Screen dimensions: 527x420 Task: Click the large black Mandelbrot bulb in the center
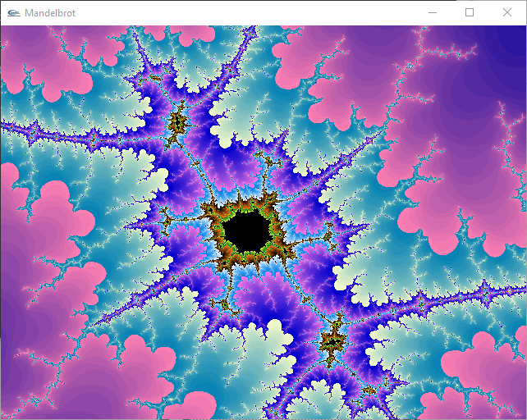247,231
